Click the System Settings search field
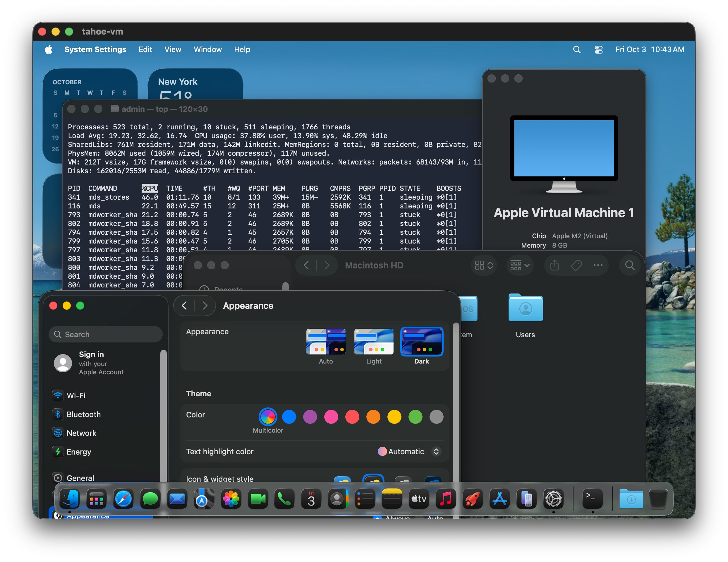728x562 pixels. click(x=105, y=334)
